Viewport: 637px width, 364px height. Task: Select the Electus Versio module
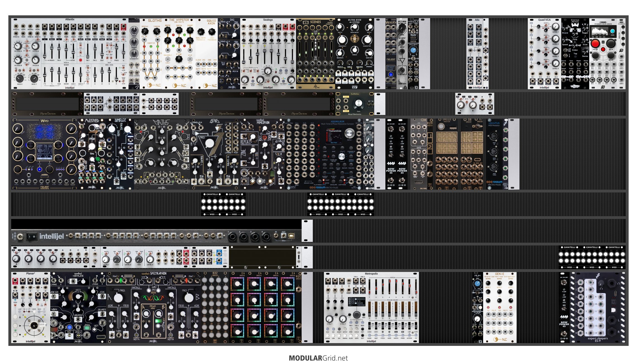point(575,54)
